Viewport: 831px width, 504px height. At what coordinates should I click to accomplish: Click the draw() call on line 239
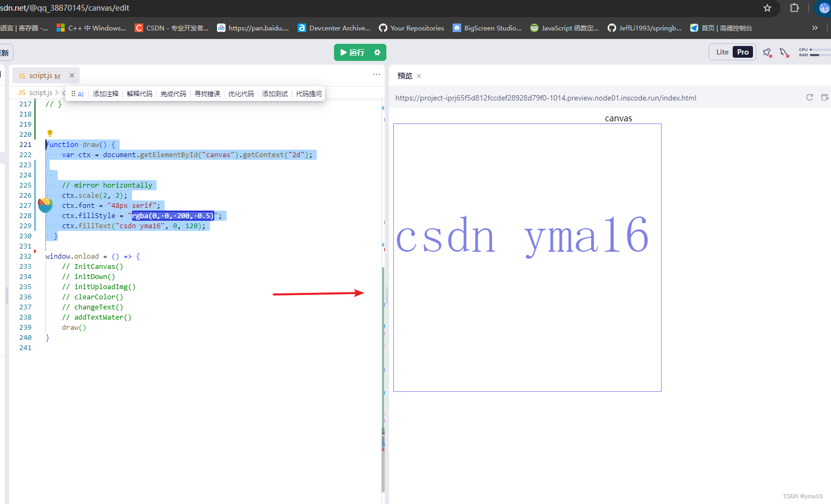tap(74, 328)
